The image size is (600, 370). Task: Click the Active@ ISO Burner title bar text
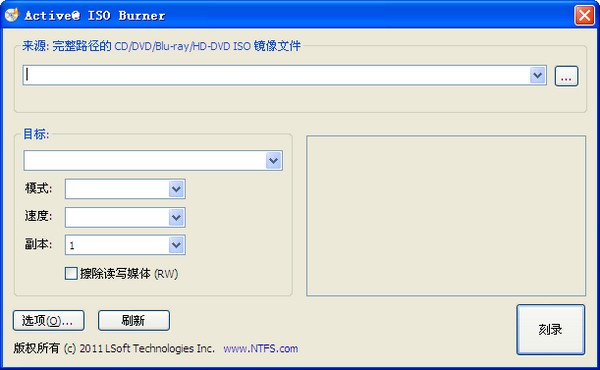point(95,15)
